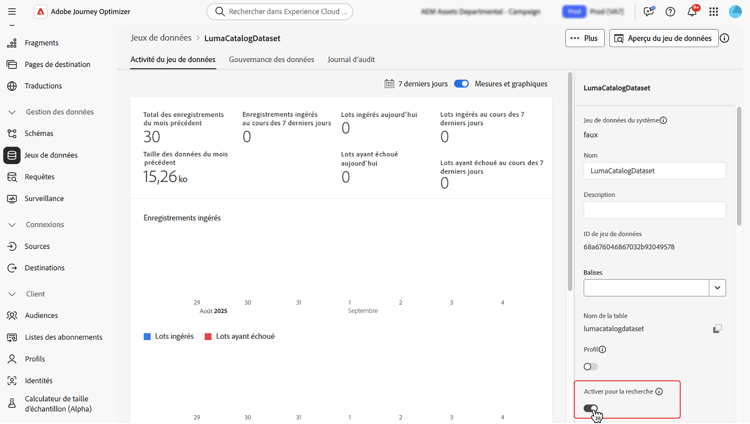Collapse the Connexions section
This screenshot has width=750, height=424.
click(12, 224)
